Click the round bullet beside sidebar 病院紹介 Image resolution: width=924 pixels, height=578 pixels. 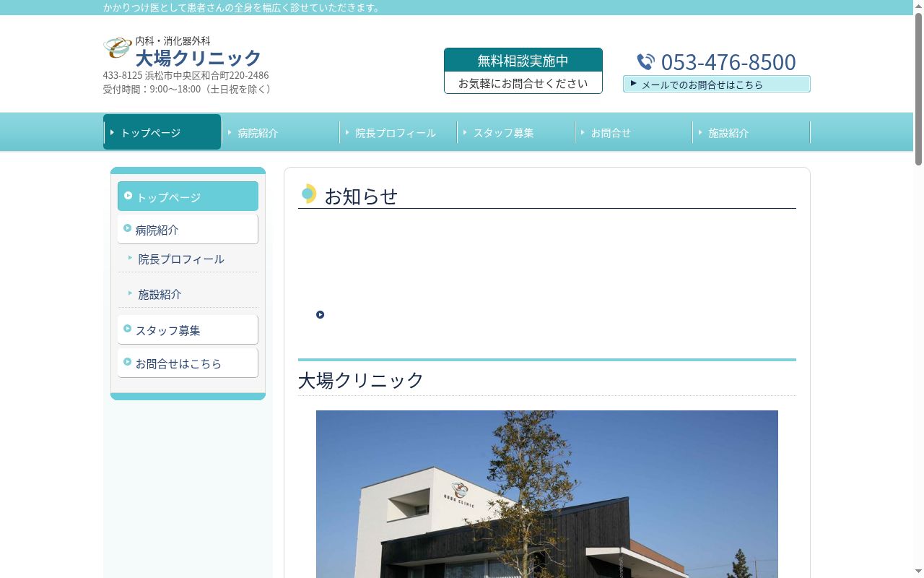[x=128, y=228]
